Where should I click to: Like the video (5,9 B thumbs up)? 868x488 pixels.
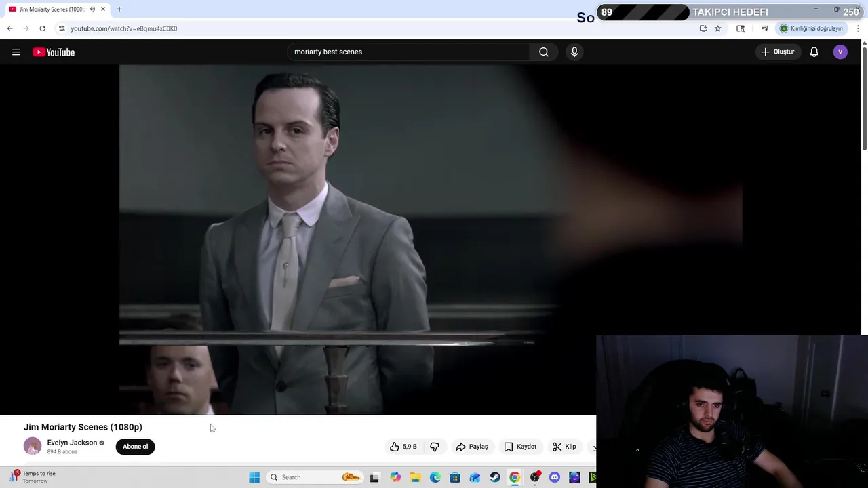point(403,447)
